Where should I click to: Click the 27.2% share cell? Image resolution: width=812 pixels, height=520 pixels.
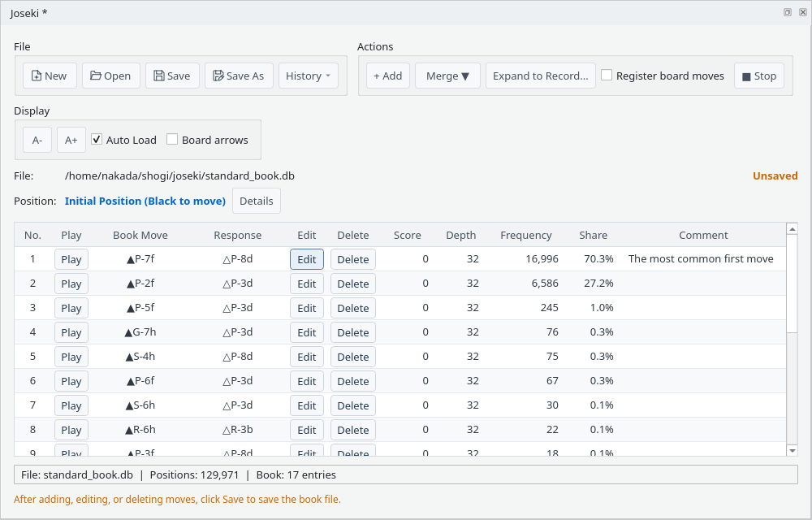[x=598, y=284]
